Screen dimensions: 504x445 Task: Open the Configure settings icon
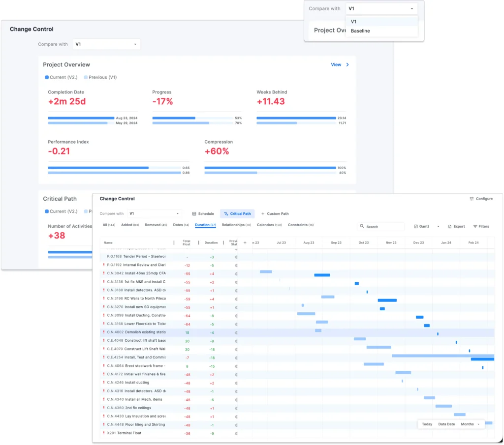click(472, 199)
